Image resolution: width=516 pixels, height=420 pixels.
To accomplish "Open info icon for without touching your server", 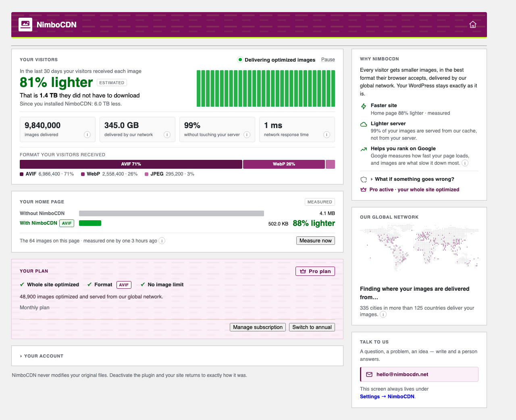I will coord(247,134).
